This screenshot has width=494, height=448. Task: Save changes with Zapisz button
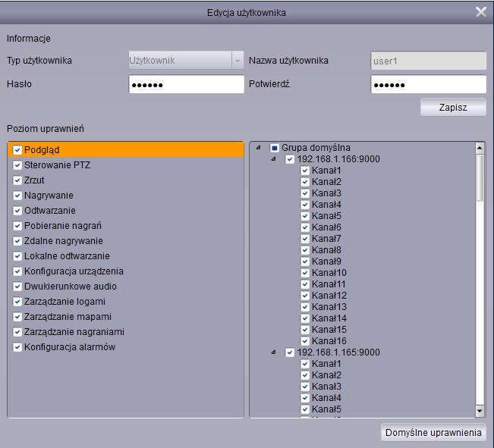[453, 108]
